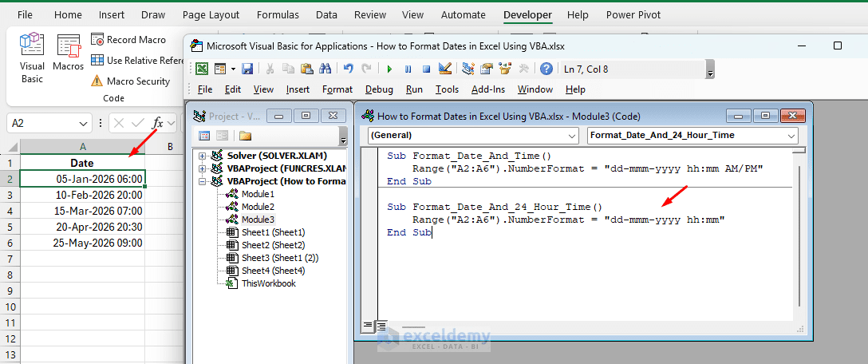Click the Cut scissors icon
868x364 pixels.
270,69
